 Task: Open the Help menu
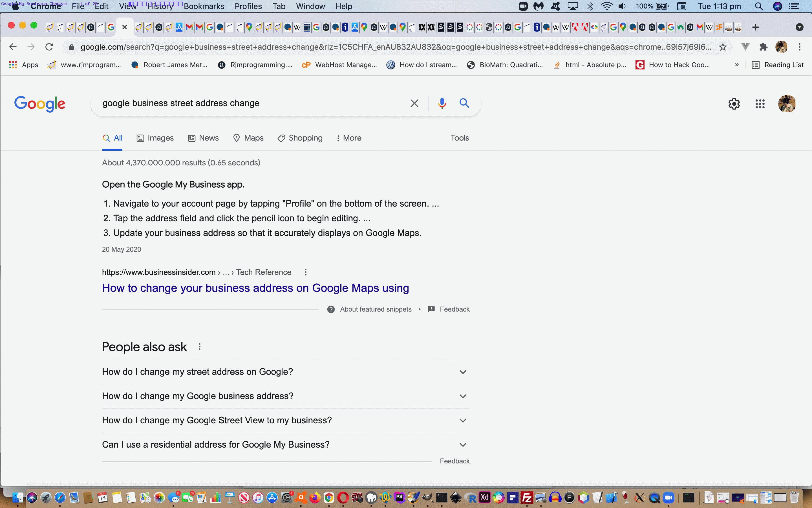click(x=344, y=6)
